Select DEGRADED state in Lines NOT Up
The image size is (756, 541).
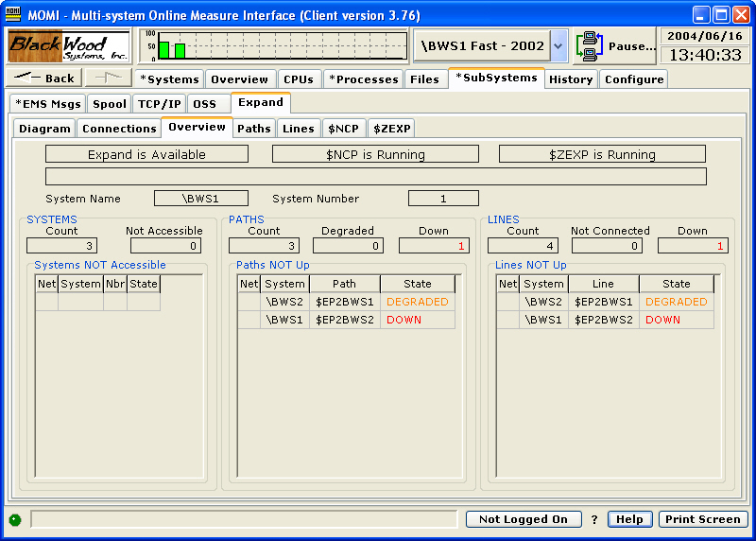click(676, 302)
